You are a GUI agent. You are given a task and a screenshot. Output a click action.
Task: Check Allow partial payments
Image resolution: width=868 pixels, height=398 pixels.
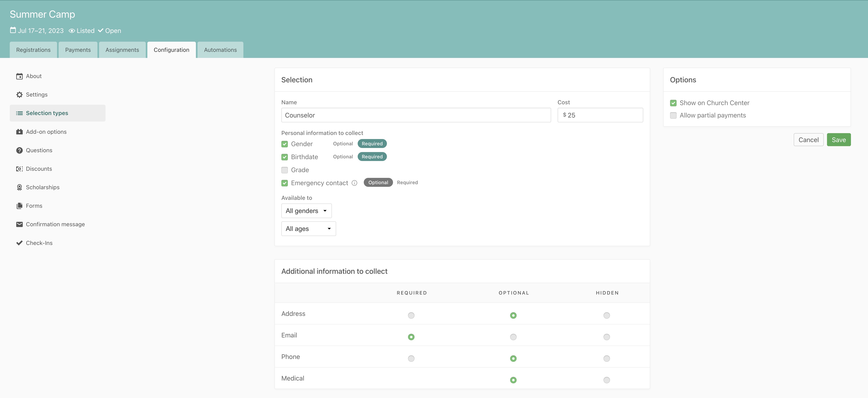click(x=673, y=115)
